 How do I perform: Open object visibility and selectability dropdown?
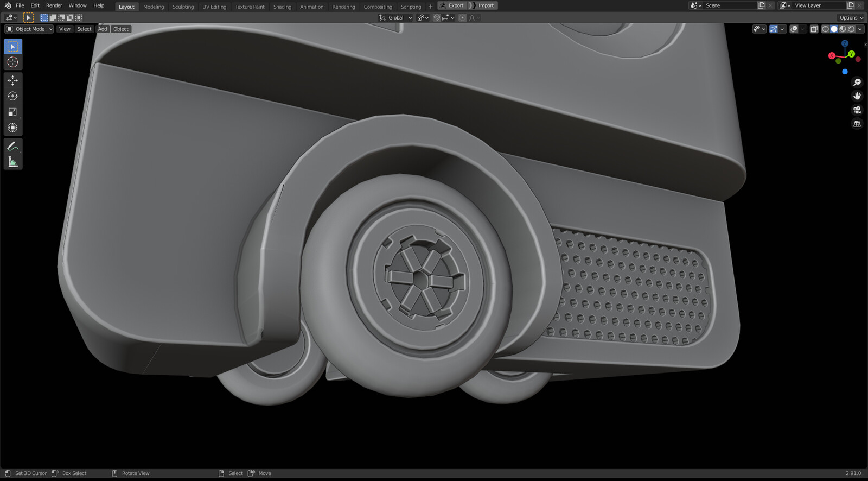pos(759,29)
